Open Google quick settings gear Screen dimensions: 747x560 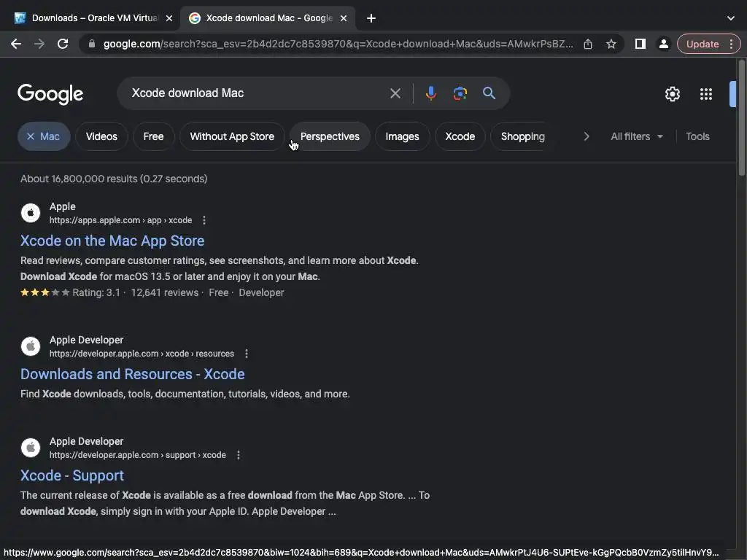672,94
